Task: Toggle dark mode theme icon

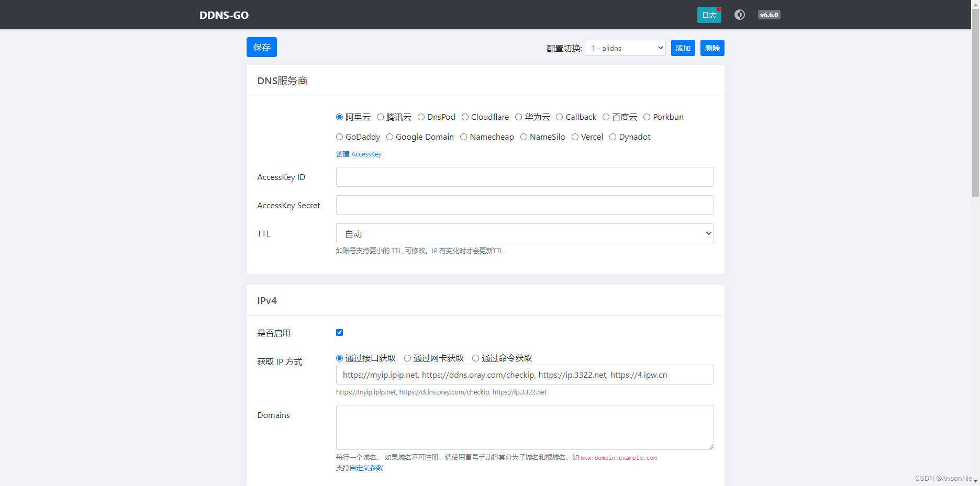Action: (x=740, y=15)
